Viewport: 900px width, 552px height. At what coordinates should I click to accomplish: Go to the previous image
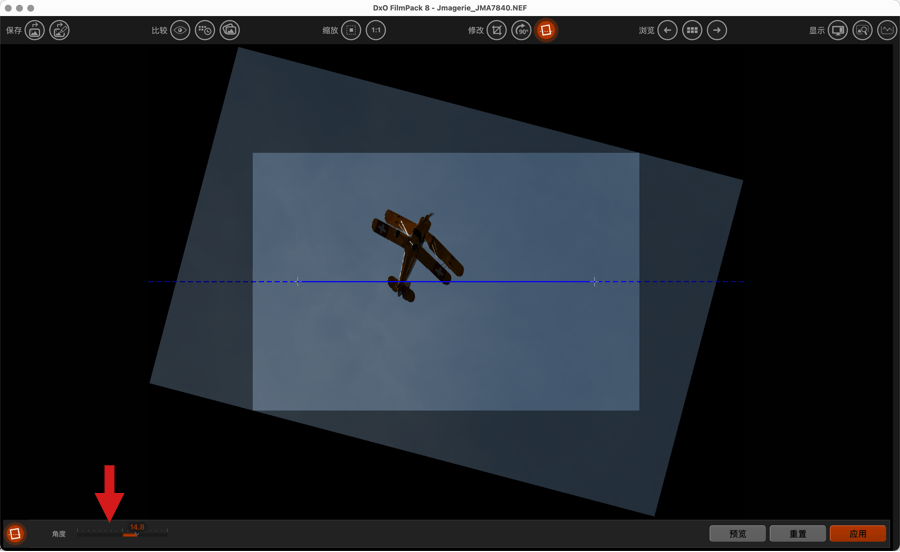pos(667,31)
